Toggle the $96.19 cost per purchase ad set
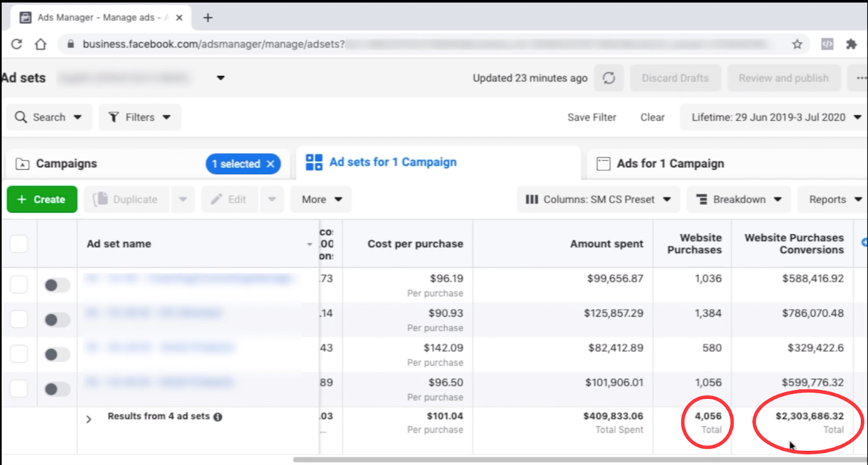868x465 pixels. coord(57,285)
